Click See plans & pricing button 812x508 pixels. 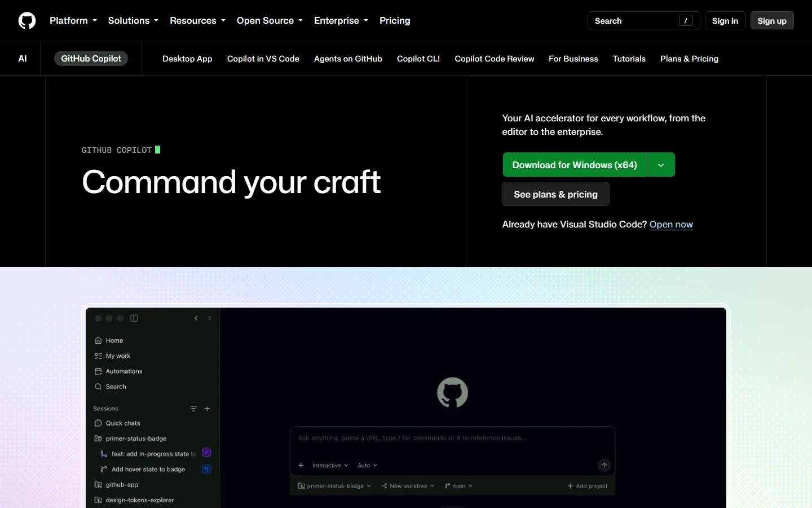coord(555,194)
